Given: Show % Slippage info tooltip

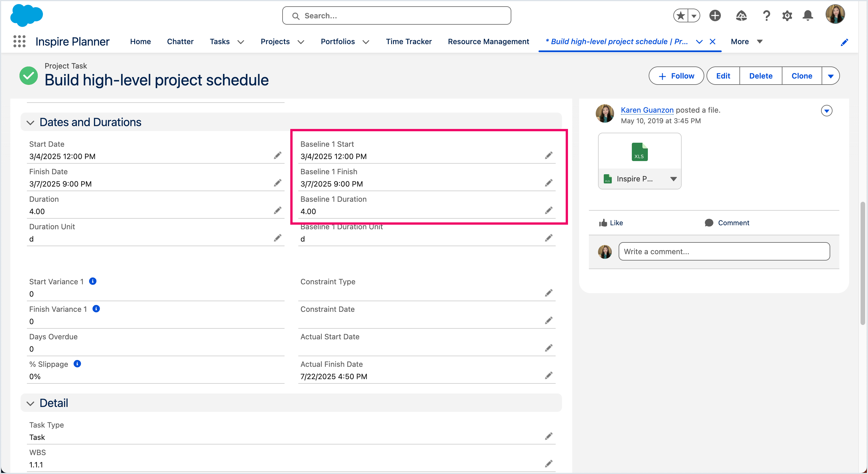Looking at the screenshot, I should (77, 364).
